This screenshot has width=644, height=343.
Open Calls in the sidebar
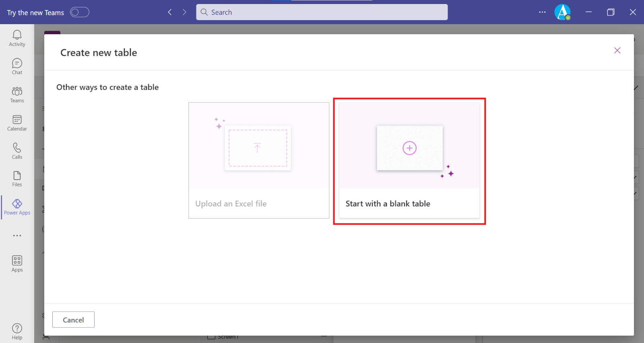17,151
